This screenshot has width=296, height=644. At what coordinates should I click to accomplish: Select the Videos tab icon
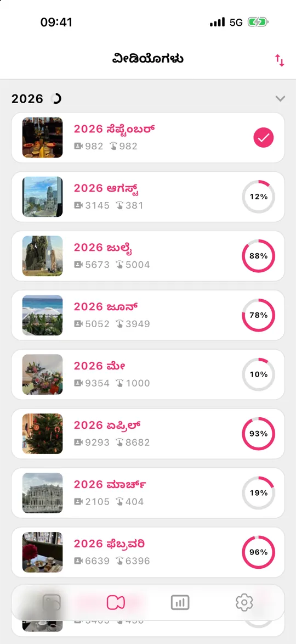coord(116,602)
